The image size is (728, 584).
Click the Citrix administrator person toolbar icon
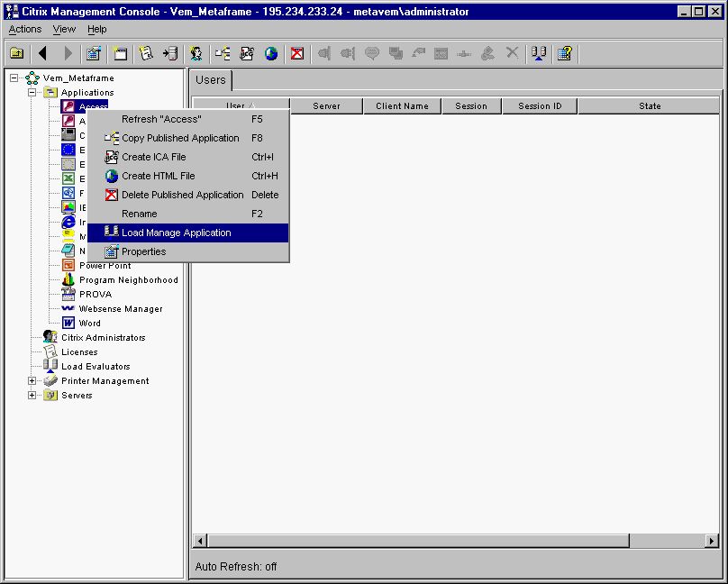click(196, 53)
